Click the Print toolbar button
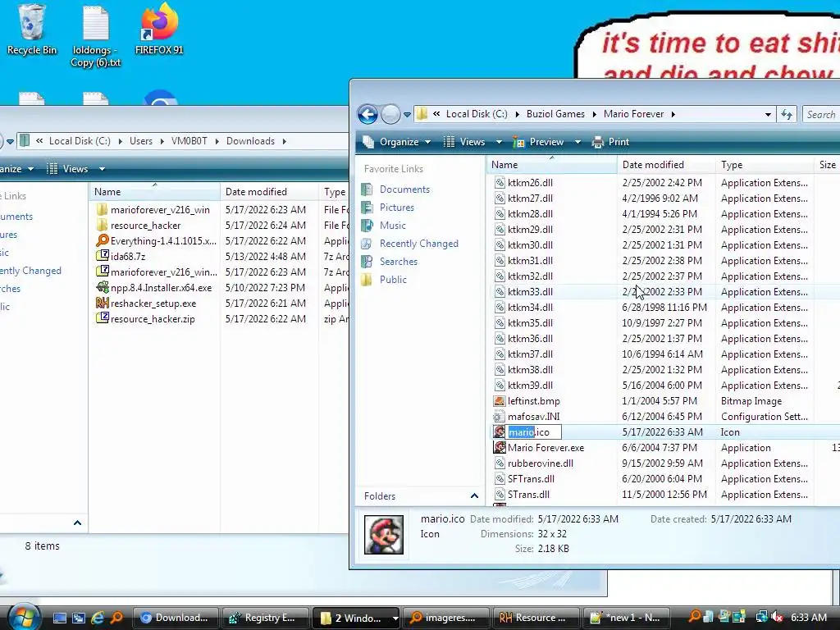 click(x=610, y=142)
